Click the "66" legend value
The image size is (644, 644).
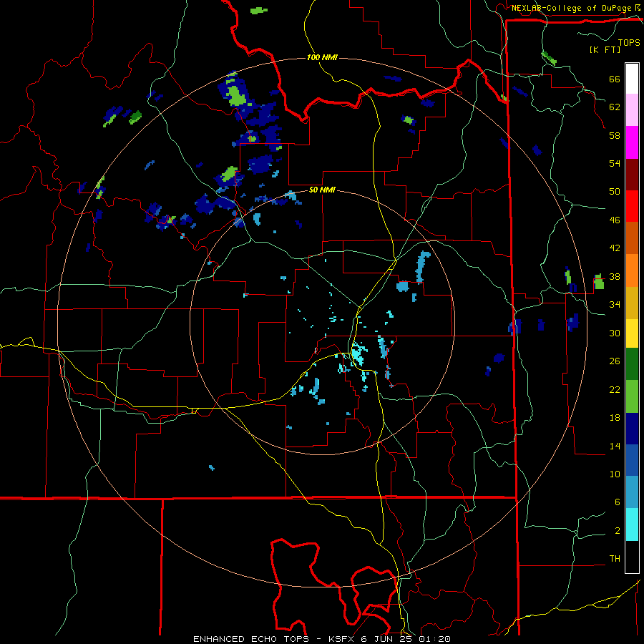[615, 79]
